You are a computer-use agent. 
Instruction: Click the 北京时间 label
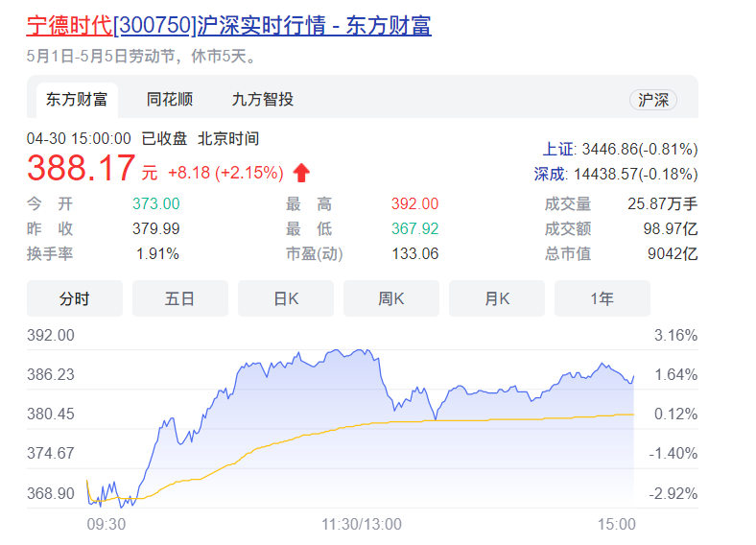point(228,139)
